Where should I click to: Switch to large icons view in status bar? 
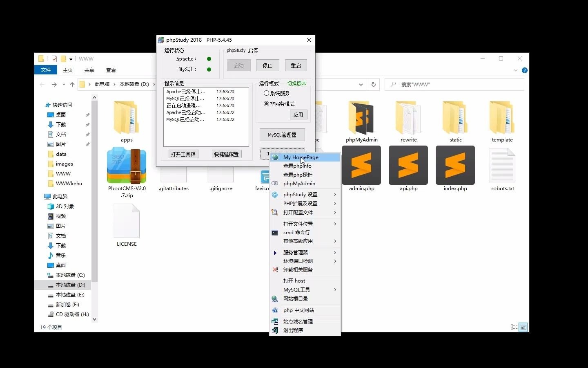click(523, 327)
